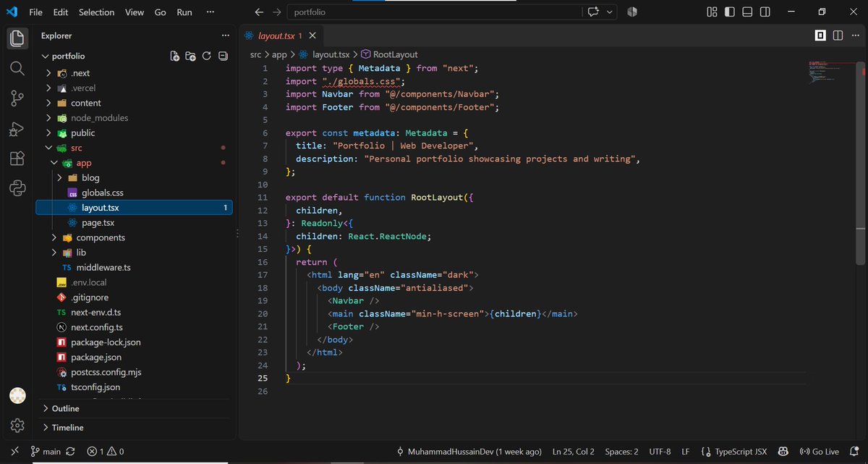Image resolution: width=868 pixels, height=464 pixels.
Task: Open the Run menu
Action: click(x=184, y=12)
